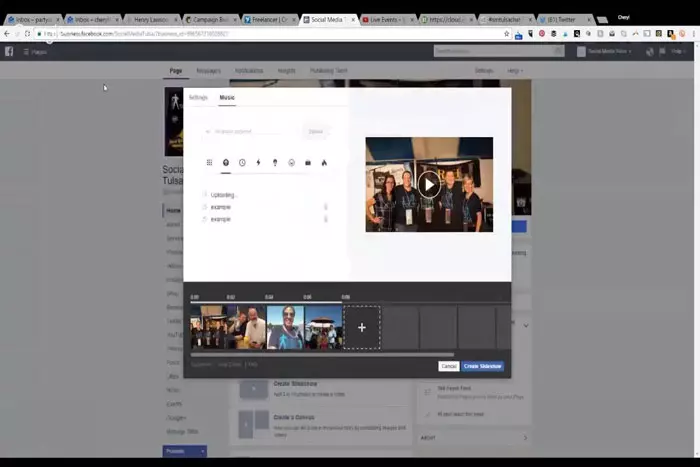The height and width of the screenshot is (467, 700).
Task: Select the flame music category icon
Action: tap(324, 163)
